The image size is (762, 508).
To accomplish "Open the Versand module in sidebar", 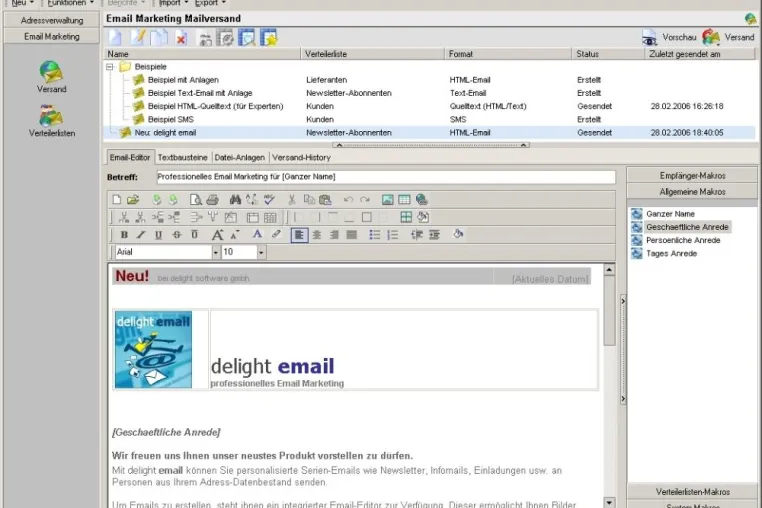I will point(52,77).
